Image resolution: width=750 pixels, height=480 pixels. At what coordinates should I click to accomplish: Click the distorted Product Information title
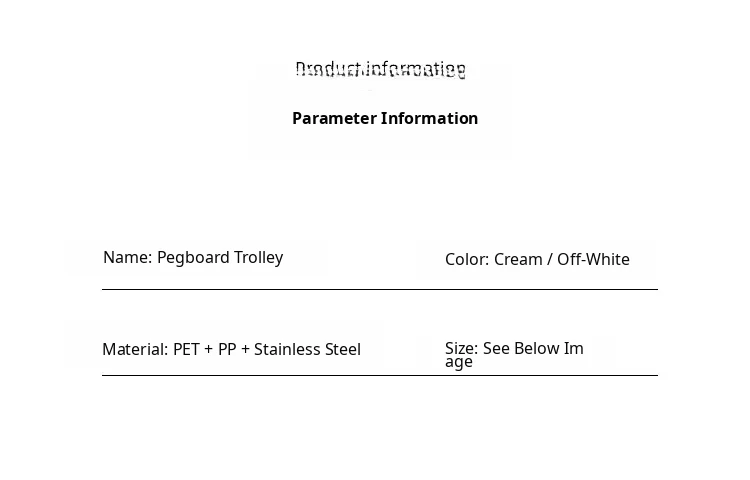(x=380, y=69)
